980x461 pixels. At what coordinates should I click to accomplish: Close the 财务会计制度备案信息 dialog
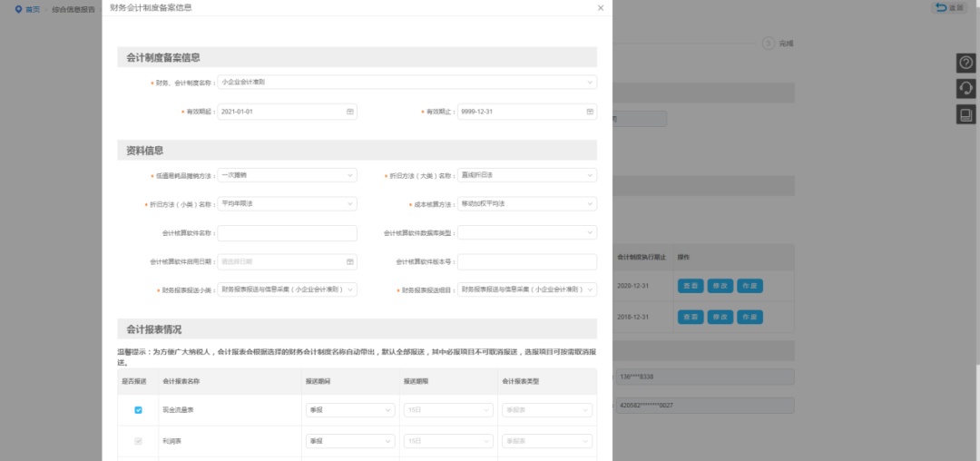tap(600, 8)
